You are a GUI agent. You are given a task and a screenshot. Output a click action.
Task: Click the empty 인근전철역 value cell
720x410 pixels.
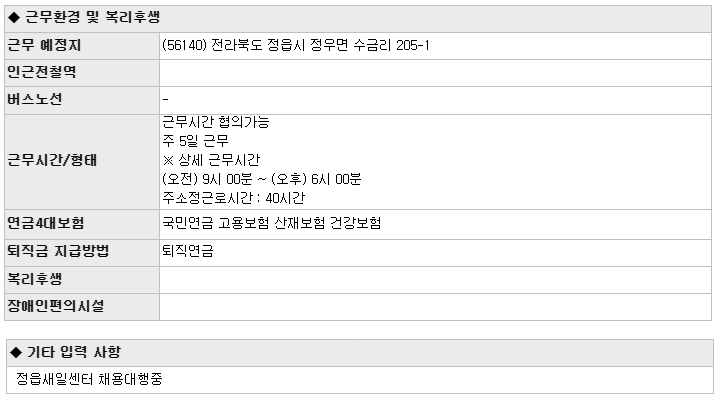[435, 73]
